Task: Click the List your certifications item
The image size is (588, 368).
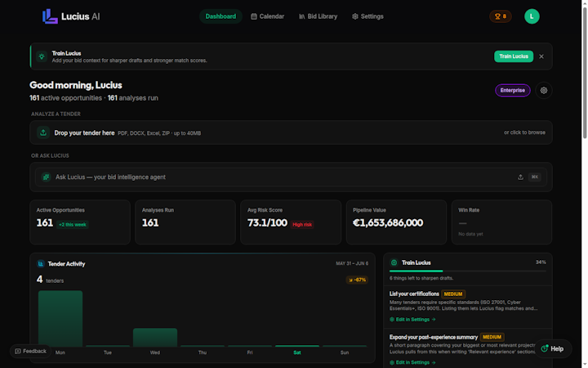Action: 468,307
